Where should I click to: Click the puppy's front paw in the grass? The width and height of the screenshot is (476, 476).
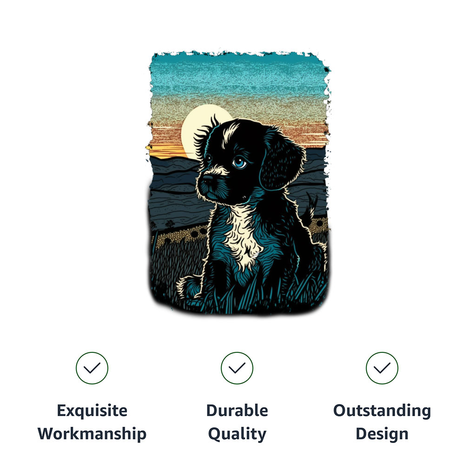[188, 287]
